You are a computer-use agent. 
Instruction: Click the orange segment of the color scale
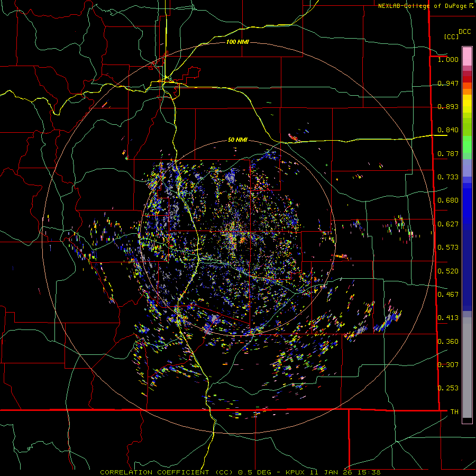467,88
